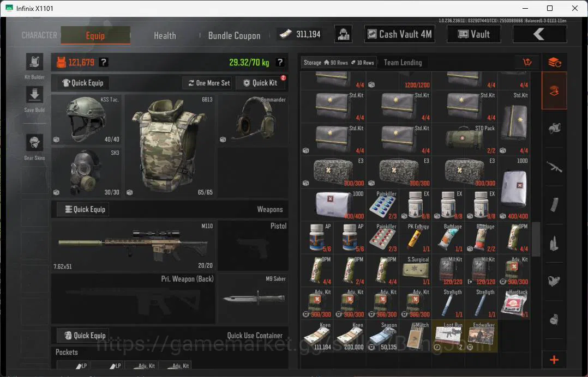Open the Bundle Coupon tab
This screenshot has height=377, width=588.
coord(234,35)
